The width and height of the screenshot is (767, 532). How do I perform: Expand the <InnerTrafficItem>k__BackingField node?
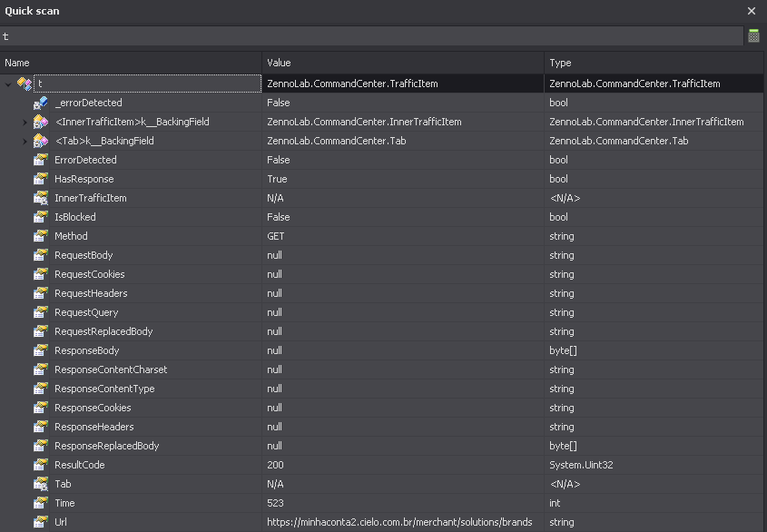[x=25, y=122]
